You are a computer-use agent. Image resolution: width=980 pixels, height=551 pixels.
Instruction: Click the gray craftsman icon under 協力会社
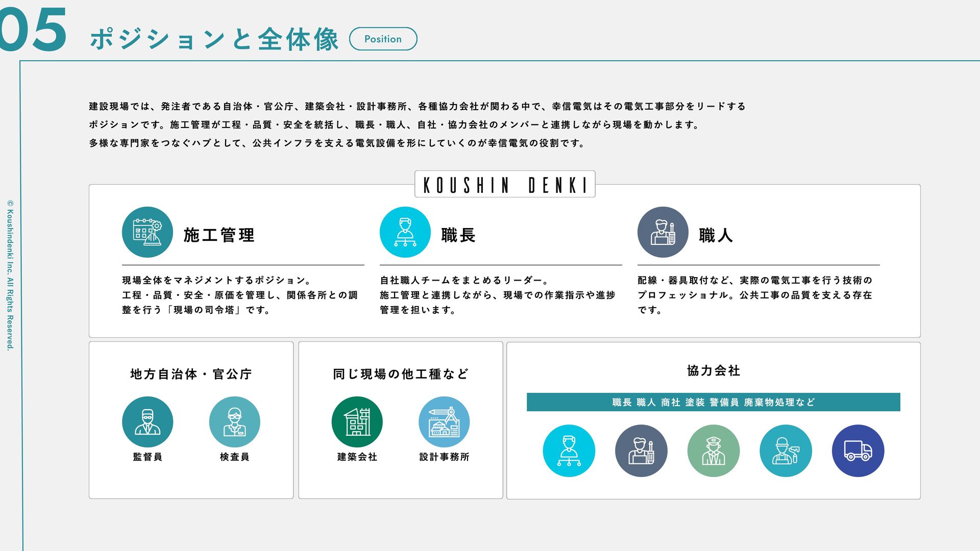(x=641, y=450)
